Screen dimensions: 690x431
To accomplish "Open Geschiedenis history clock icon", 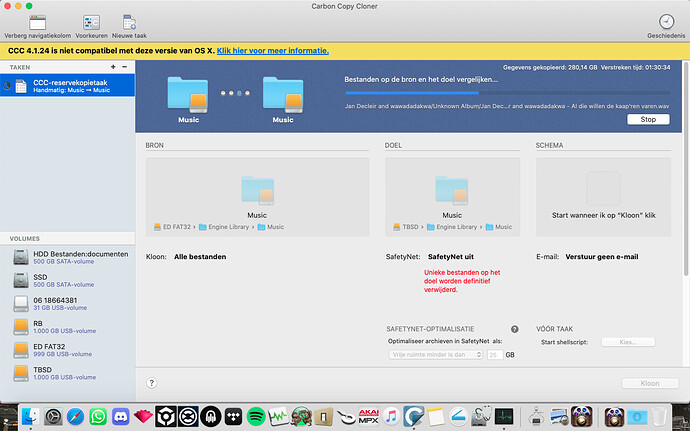I will pyautogui.click(x=666, y=26).
